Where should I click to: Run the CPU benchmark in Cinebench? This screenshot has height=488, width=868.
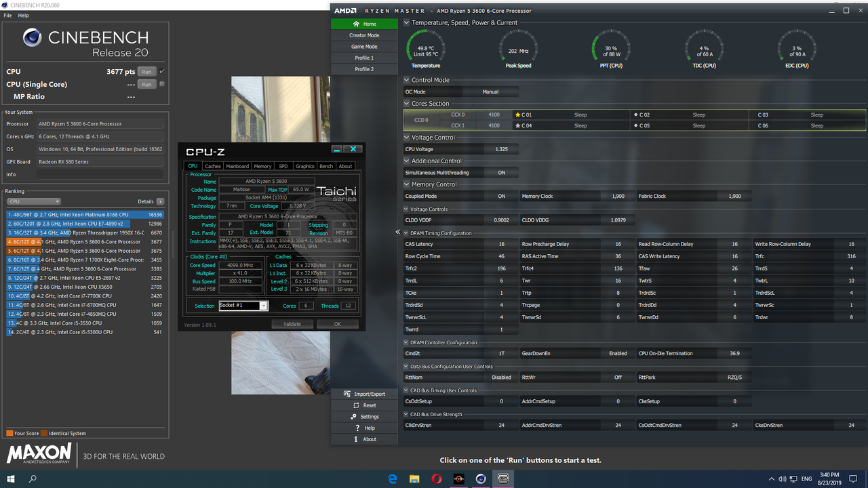[146, 71]
